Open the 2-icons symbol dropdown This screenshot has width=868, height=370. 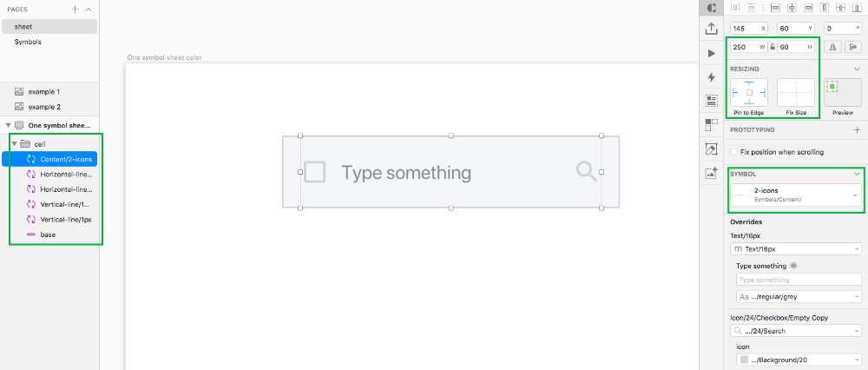point(795,195)
